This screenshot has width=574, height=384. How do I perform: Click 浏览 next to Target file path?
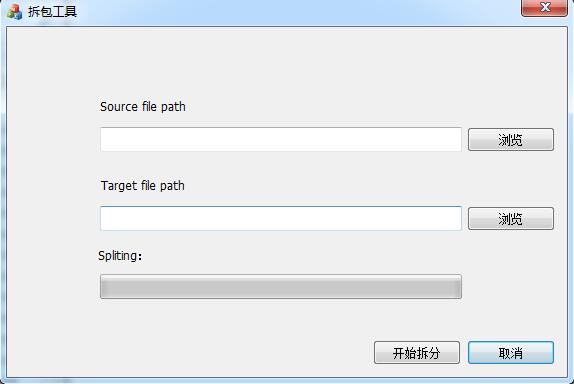[x=511, y=219]
